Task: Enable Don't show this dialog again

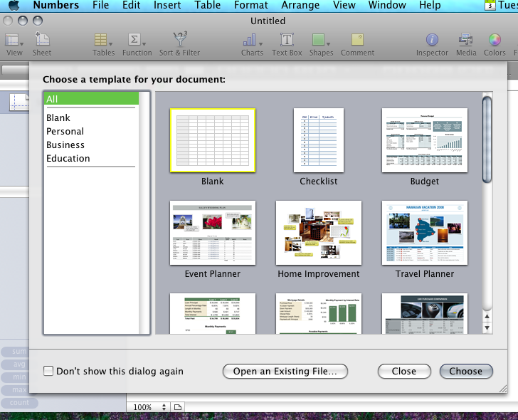Action: point(48,371)
